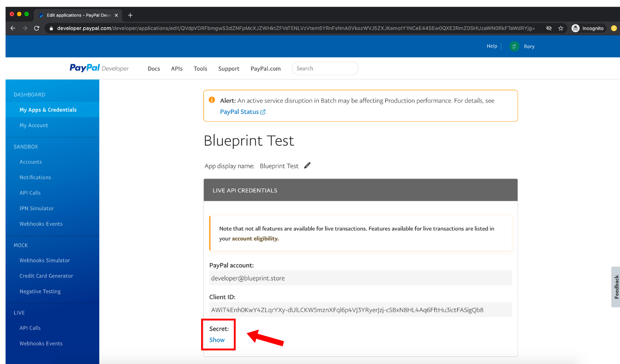Click the Client ID value field

(x=361, y=310)
